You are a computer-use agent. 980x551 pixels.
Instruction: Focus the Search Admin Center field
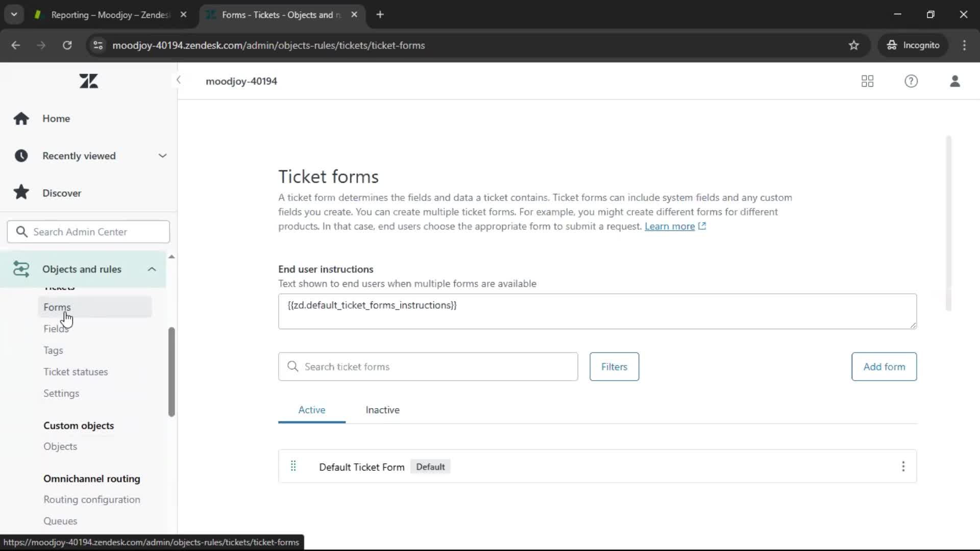click(x=88, y=232)
